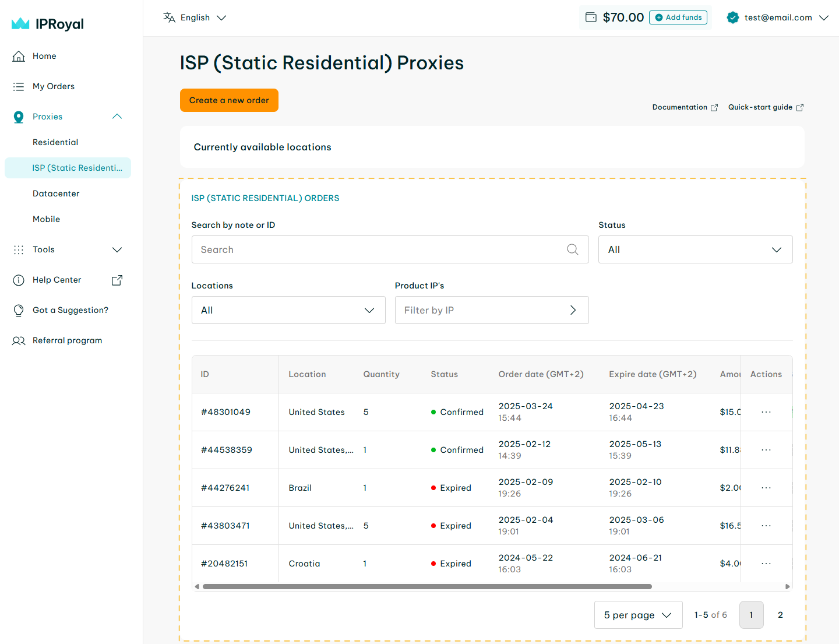This screenshot has height=644, width=839.
Task: Focus the Search by note or ID field
Action: pos(379,249)
